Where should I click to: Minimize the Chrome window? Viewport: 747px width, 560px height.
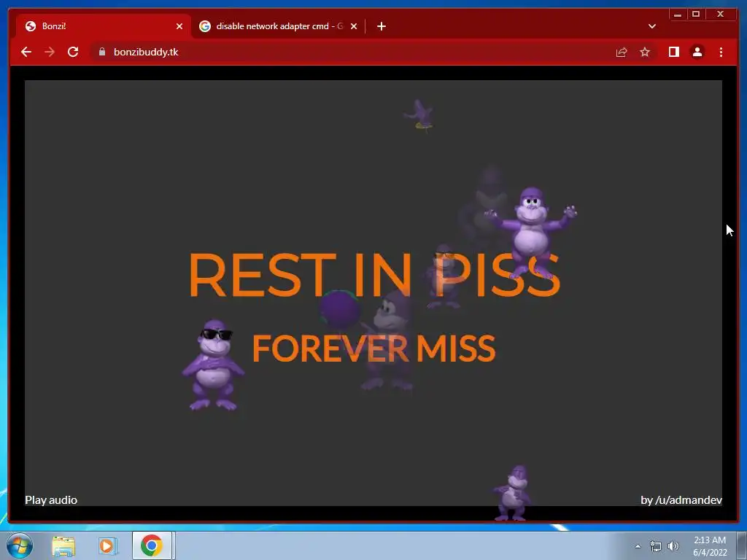pos(678,15)
